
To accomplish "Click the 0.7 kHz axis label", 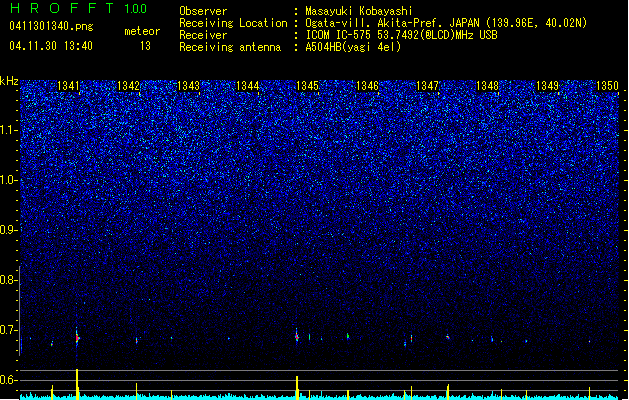I will tap(9, 330).
